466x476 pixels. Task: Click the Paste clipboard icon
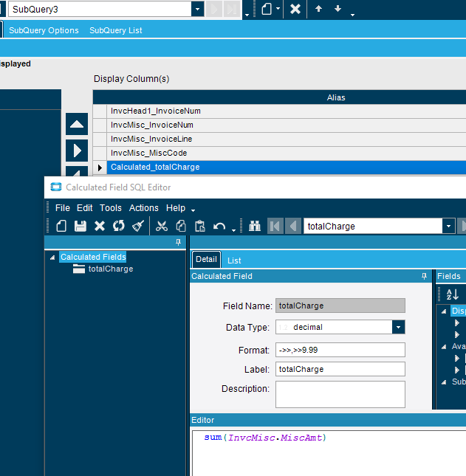coord(199,226)
